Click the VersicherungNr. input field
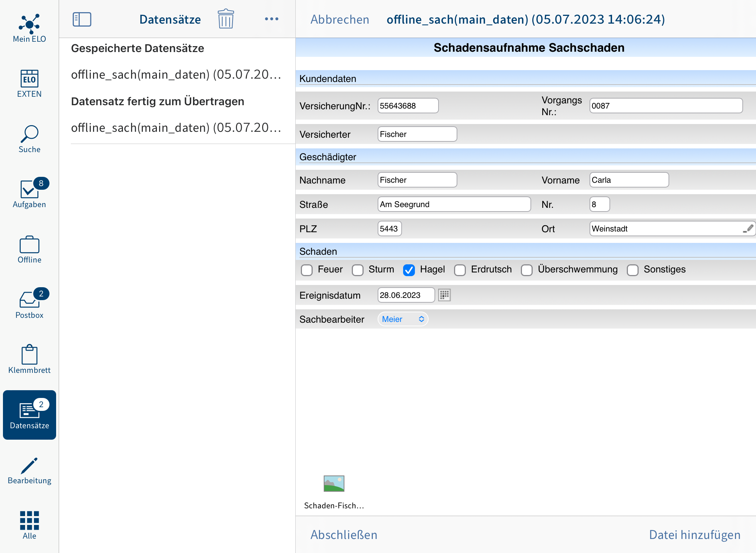The height and width of the screenshot is (553, 756). tap(408, 106)
